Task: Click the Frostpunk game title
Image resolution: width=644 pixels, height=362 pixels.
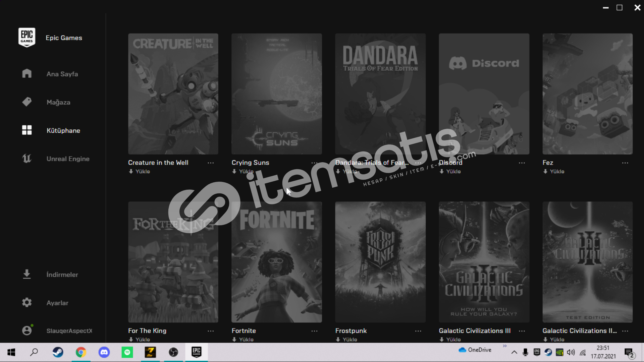Action: pos(351,331)
